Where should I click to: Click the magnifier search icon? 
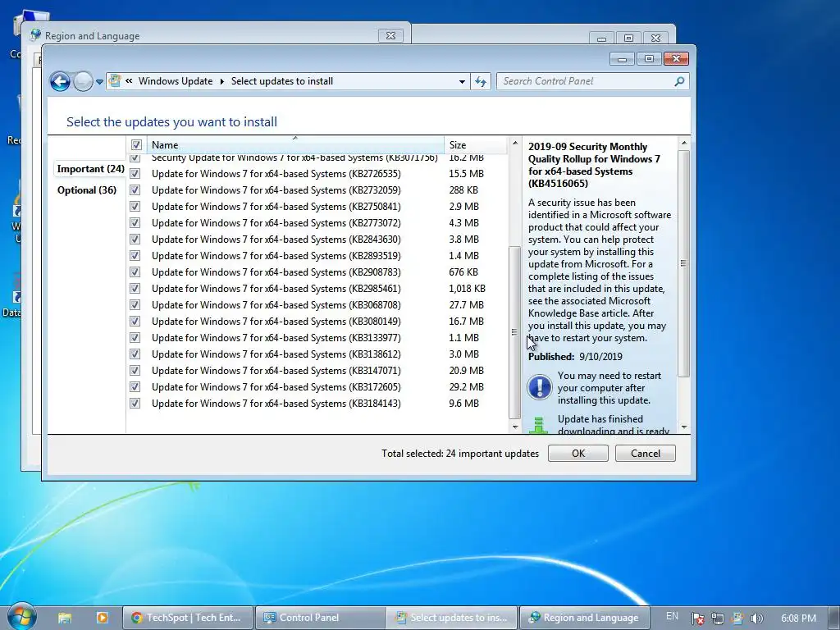pos(679,81)
